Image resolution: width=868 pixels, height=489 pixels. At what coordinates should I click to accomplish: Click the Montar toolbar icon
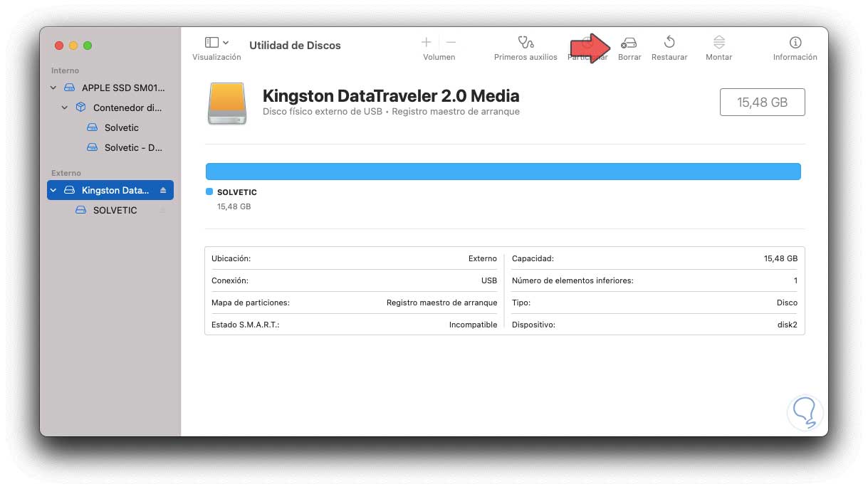[719, 42]
